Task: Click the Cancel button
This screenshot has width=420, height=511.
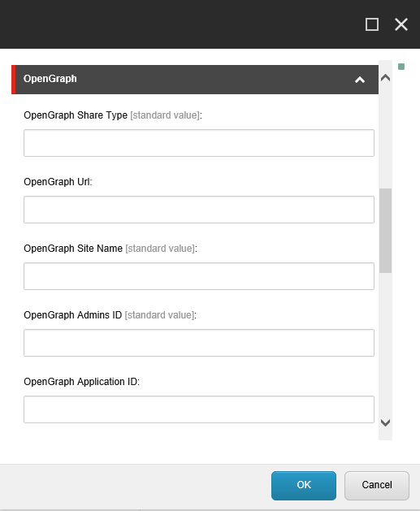Action: [377, 486]
